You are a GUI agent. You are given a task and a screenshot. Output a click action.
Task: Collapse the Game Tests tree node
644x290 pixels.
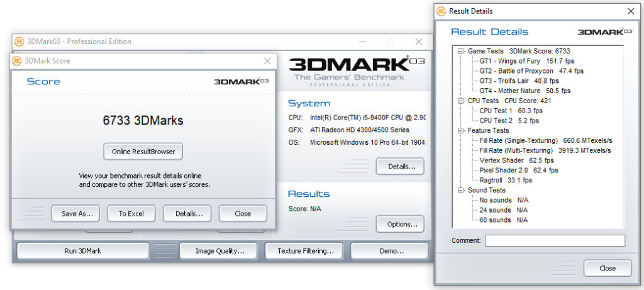tap(461, 51)
